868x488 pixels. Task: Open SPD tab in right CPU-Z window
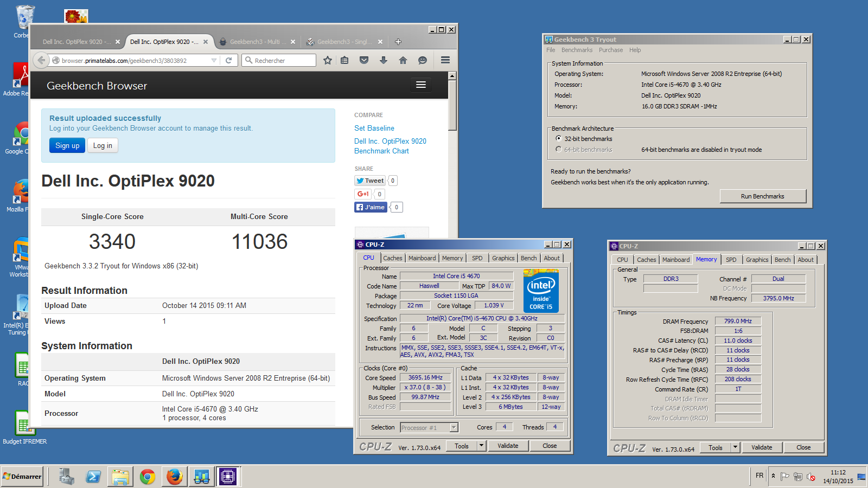pyautogui.click(x=731, y=260)
